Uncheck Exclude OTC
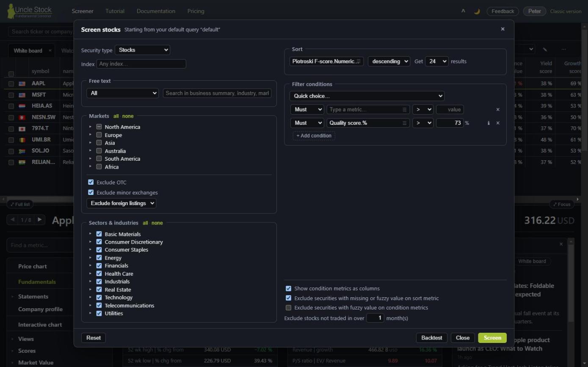This screenshot has width=588, height=367. (x=91, y=182)
